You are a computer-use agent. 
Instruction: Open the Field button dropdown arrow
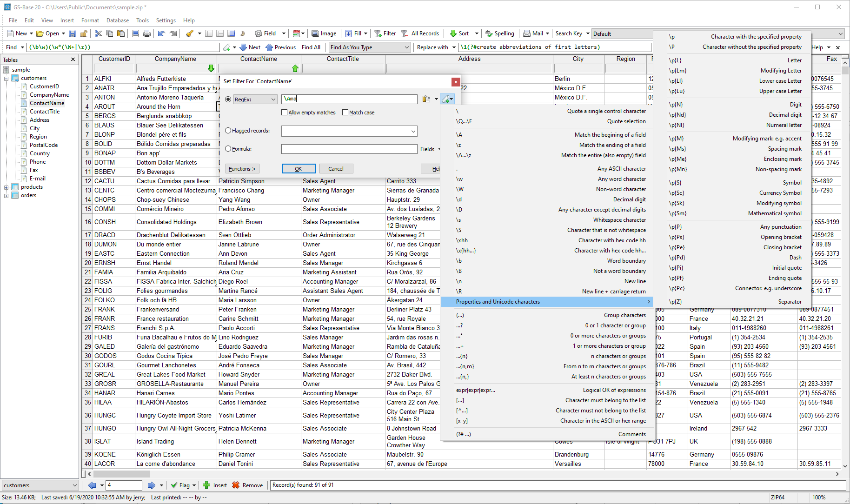[x=284, y=33]
